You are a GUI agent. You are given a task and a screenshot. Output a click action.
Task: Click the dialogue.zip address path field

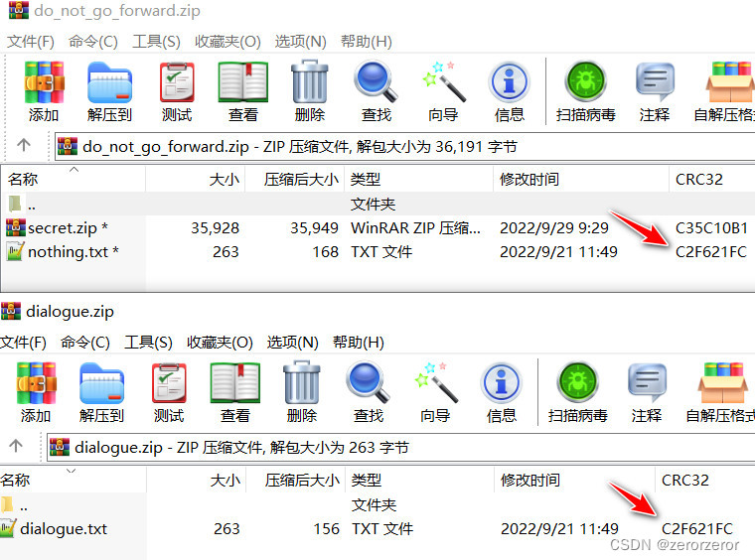click(400, 448)
